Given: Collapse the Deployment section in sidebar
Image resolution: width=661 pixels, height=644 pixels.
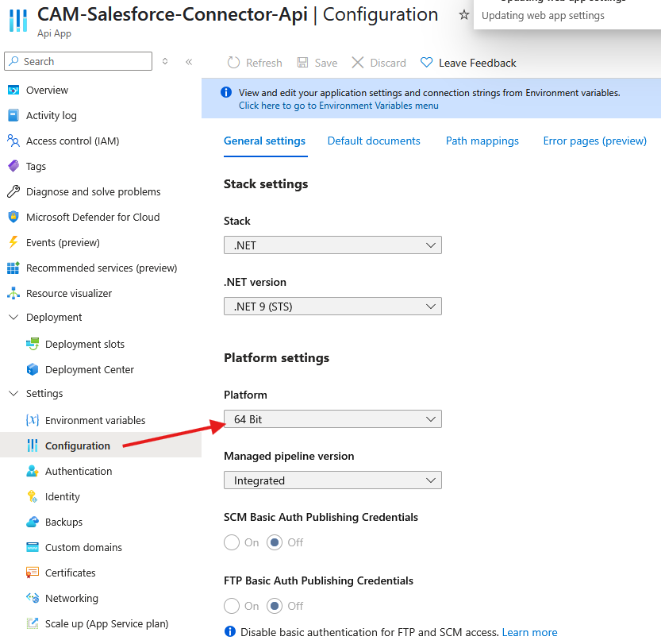Looking at the screenshot, I should [13, 317].
